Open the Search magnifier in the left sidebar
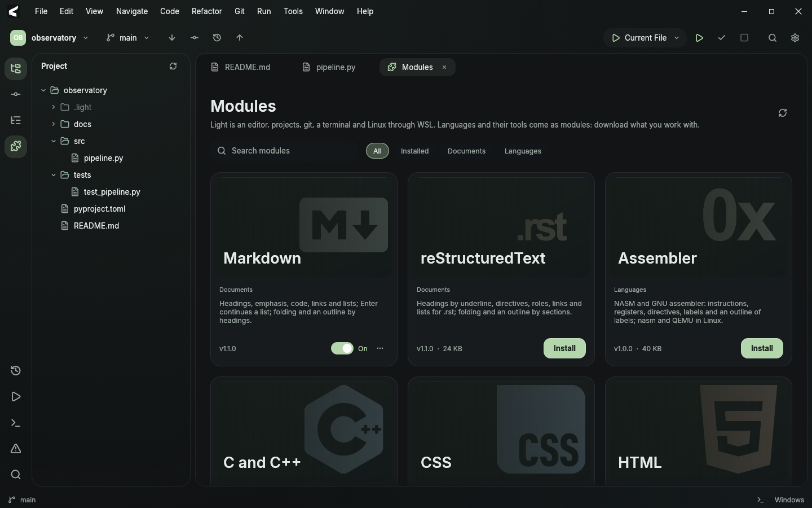 point(16,475)
